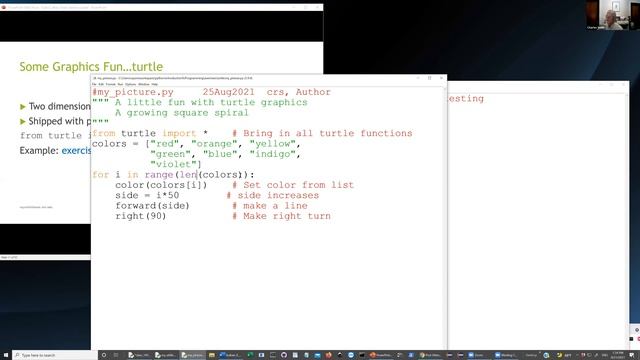Image resolution: width=640 pixels, height=360 pixels.
Task: Open Cortana circle icon on taskbar
Action: tap(104, 355)
